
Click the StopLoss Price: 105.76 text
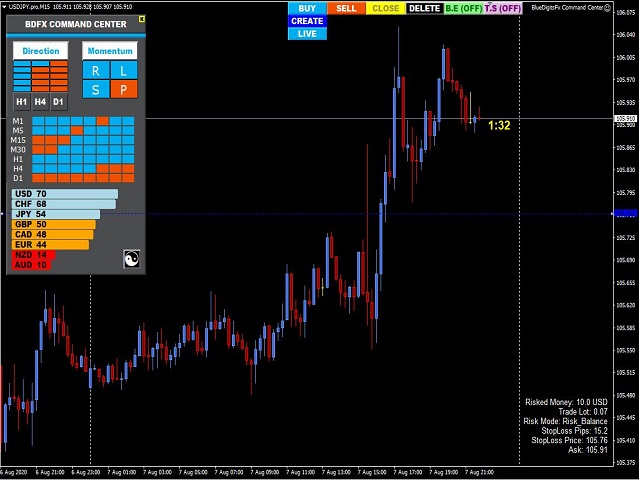[569, 440]
